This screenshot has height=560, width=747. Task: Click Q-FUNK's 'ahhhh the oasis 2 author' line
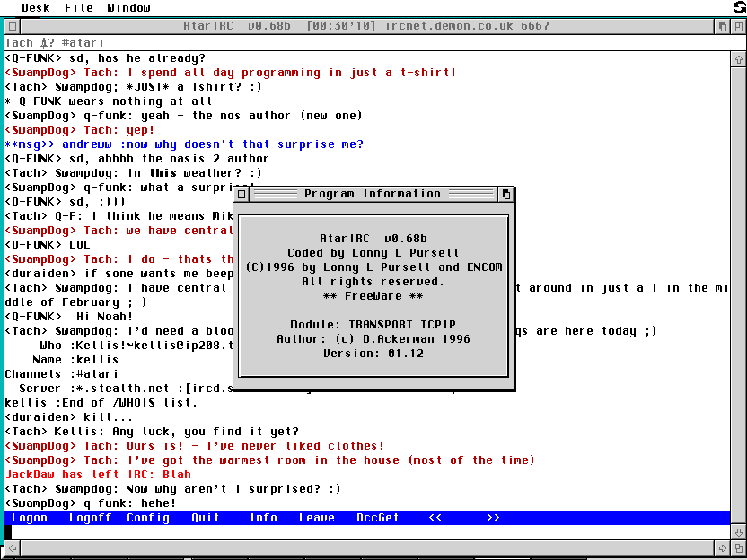[136, 159]
